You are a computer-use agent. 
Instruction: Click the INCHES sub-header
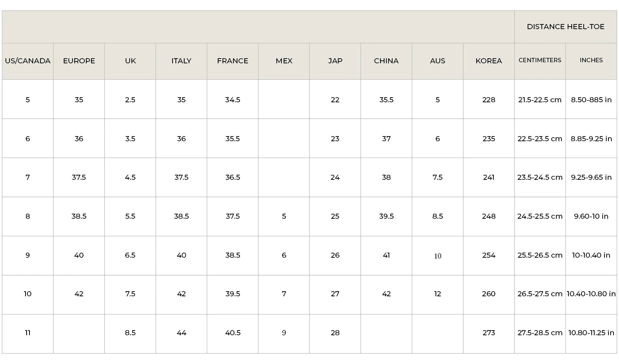pyautogui.click(x=591, y=60)
